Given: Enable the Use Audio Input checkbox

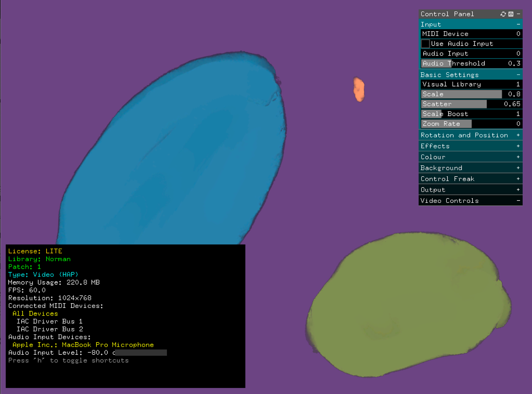Looking at the screenshot, I should pos(425,44).
